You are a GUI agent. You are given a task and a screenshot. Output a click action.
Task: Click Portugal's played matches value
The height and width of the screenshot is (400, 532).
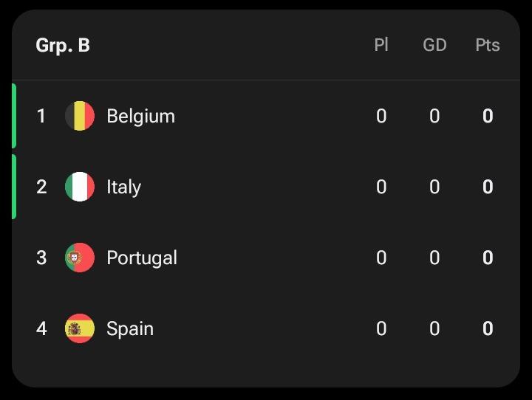click(x=381, y=258)
